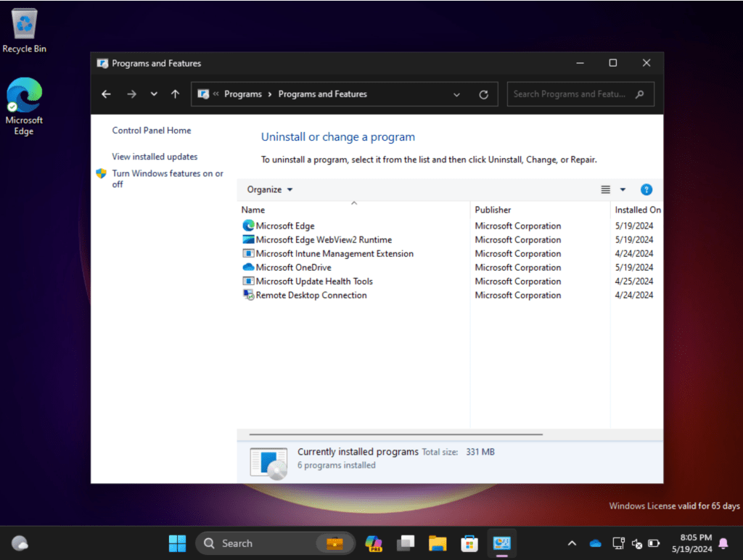Click the Up one level arrow

(175, 94)
